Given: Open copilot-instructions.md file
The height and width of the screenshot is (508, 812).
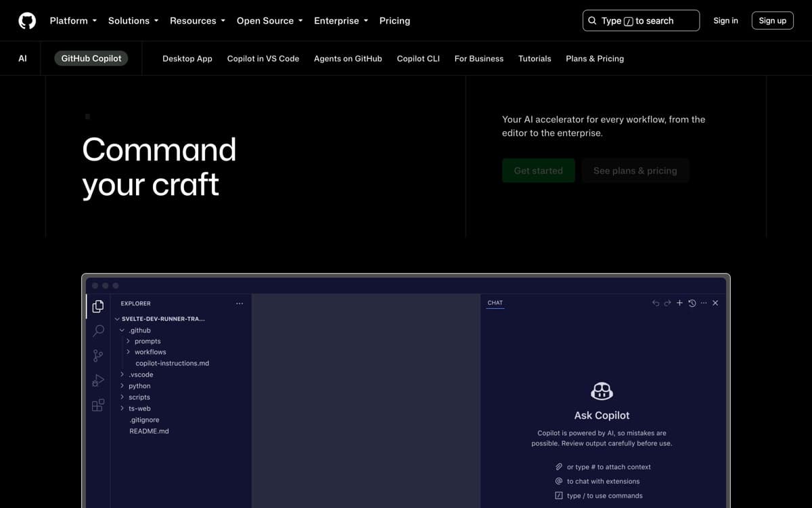Looking at the screenshot, I should [173, 363].
